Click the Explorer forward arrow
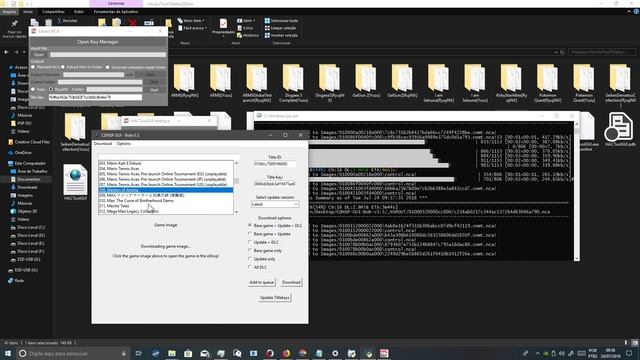Image resolution: width=640 pixels, height=360 pixels. [x=16, y=52]
